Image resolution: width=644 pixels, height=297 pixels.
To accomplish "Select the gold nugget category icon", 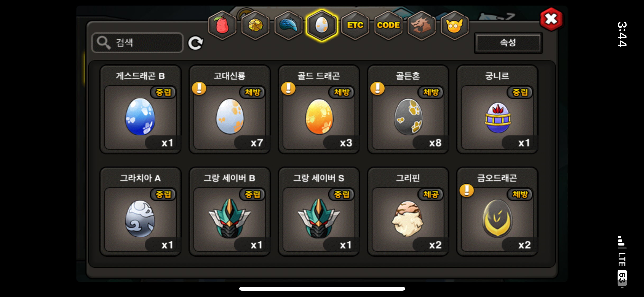I will point(255,25).
